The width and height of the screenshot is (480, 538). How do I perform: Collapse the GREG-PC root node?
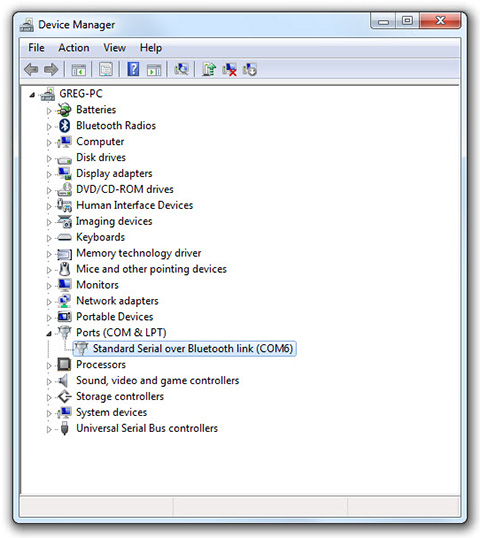tap(32, 95)
